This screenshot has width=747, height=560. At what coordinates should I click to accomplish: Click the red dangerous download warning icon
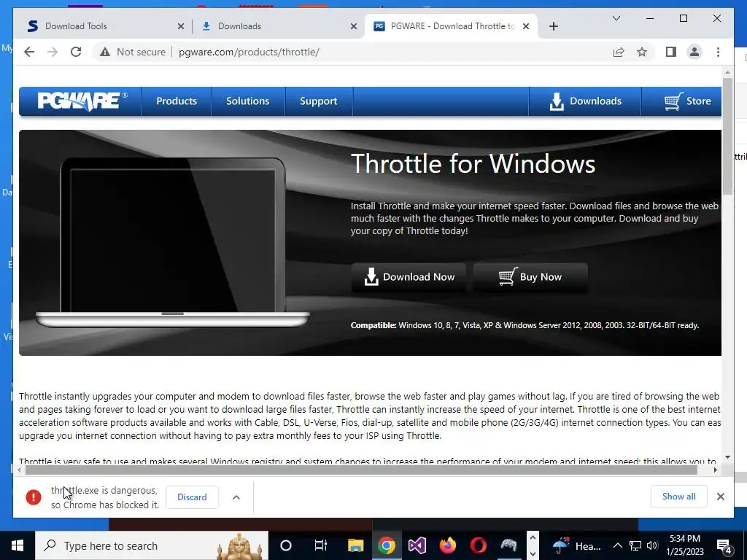34,497
